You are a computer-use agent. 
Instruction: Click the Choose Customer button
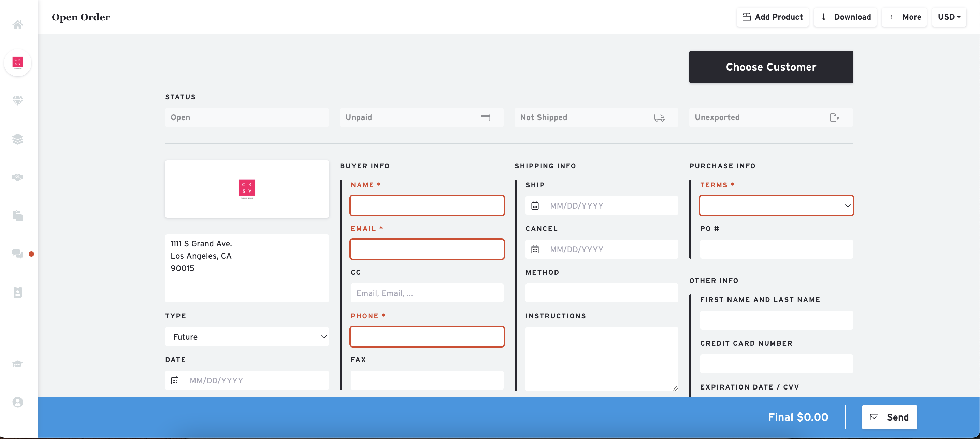(771, 67)
